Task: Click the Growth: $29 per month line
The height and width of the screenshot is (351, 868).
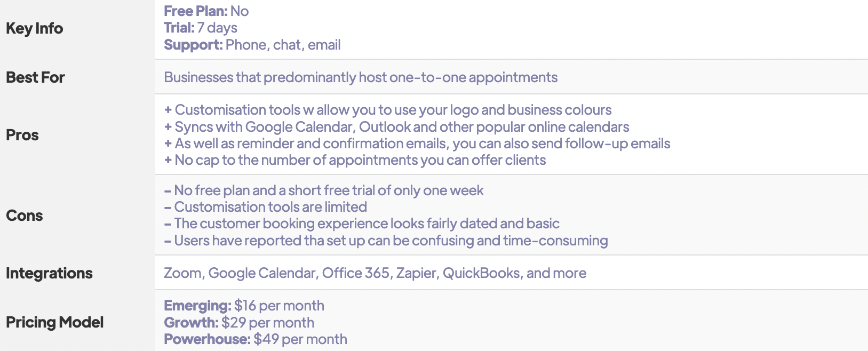Action: coord(239,323)
